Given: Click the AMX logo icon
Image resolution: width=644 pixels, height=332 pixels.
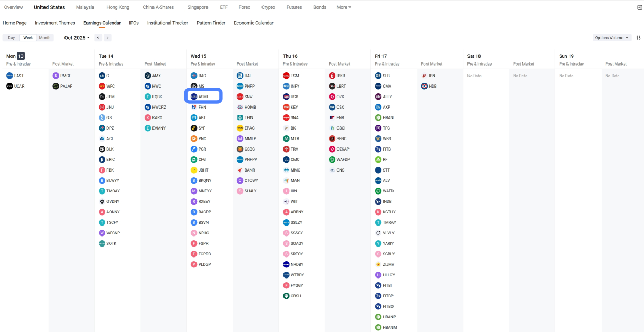Looking at the screenshot, I should pyautogui.click(x=148, y=76).
